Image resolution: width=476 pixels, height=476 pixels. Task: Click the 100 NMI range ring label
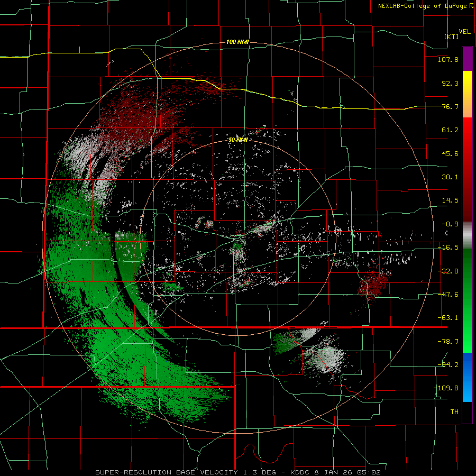(x=237, y=42)
